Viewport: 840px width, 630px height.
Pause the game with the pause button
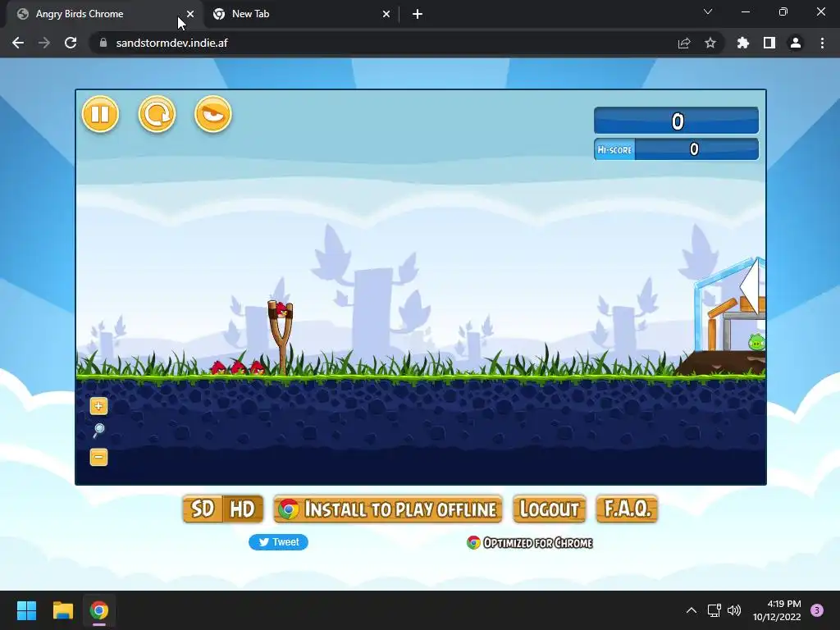coord(100,114)
